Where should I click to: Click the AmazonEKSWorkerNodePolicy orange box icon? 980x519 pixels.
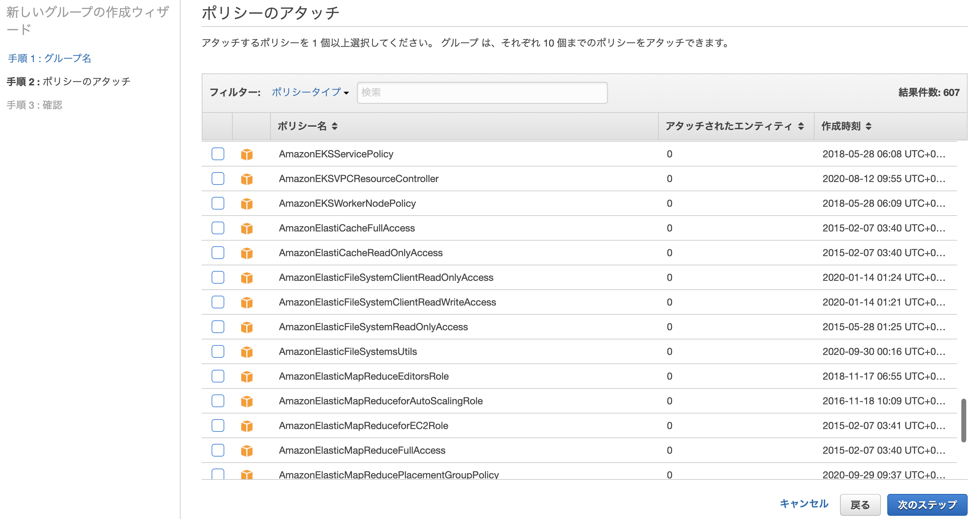click(x=246, y=204)
